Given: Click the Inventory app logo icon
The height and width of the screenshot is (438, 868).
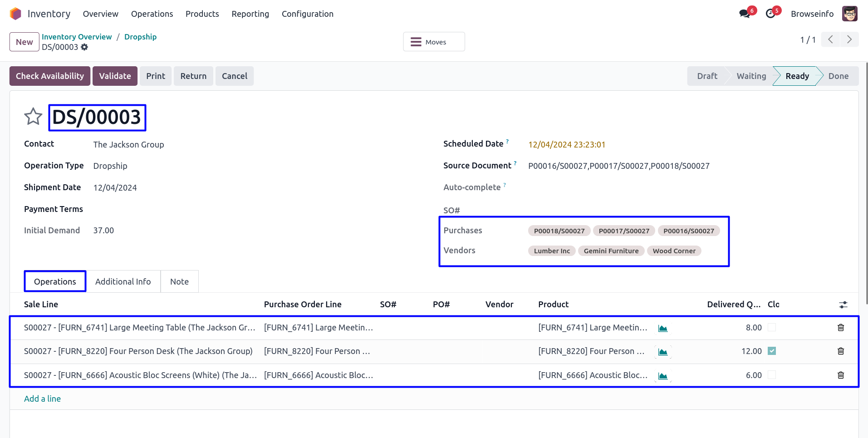Looking at the screenshot, I should pyautogui.click(x=15, y=14).
